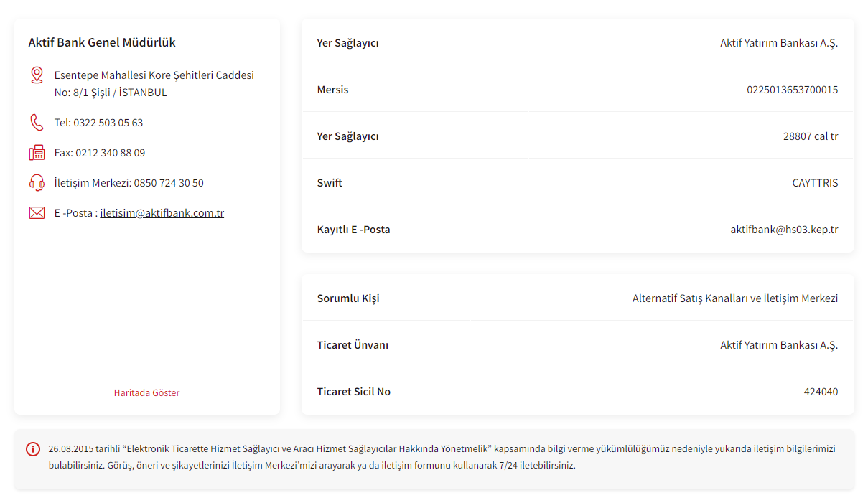Click the Fax number 0212 340 88 09
This screenshot has width=868, height=503.
pyautogui.click(x=110, y=153)
